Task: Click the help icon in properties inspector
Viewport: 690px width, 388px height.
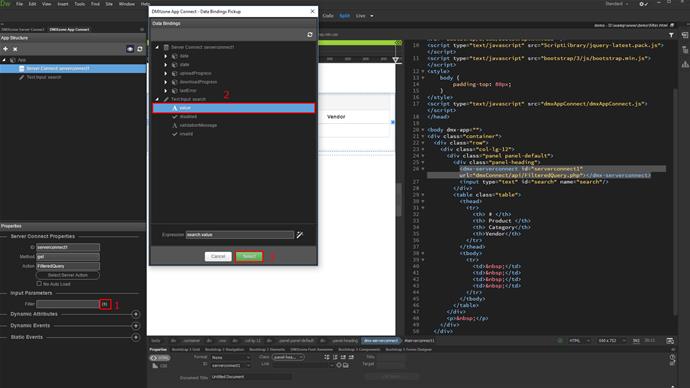Action: [x=672, y=357]
